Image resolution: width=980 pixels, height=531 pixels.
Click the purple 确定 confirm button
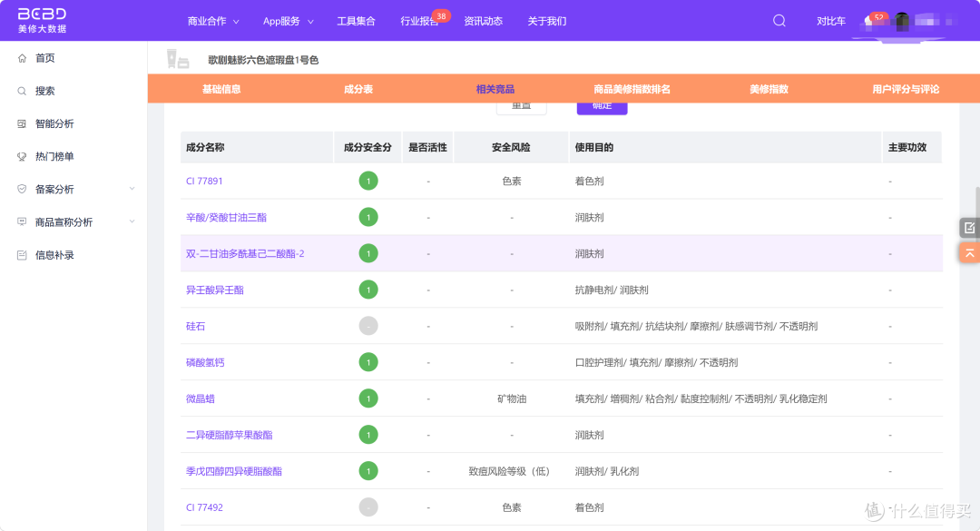(602, 108)
